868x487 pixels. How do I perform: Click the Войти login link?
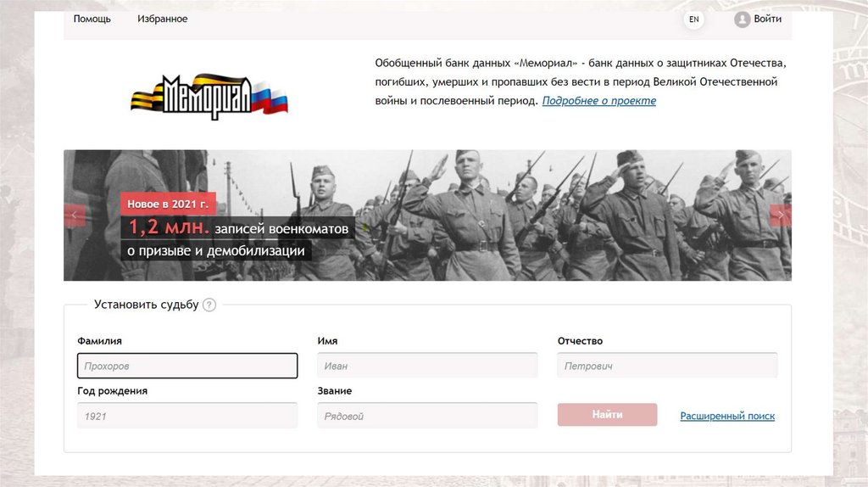tap(767, 19)
